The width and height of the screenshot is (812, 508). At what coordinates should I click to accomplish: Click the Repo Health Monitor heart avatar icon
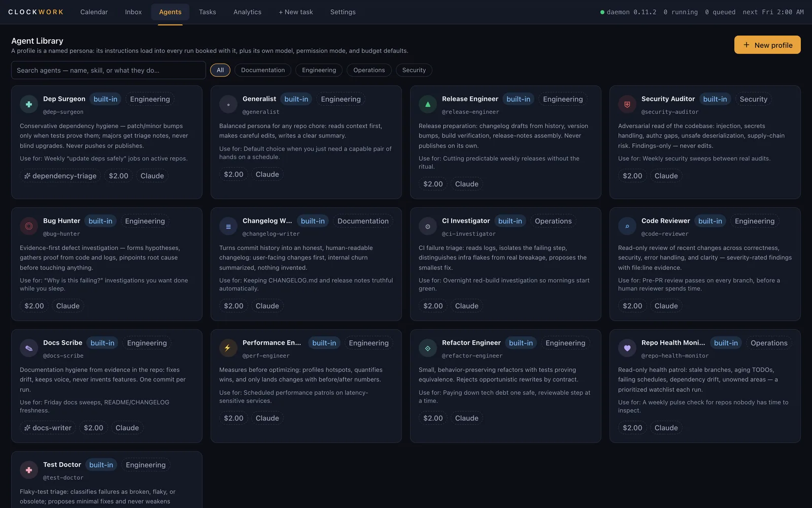coord(627,348)
